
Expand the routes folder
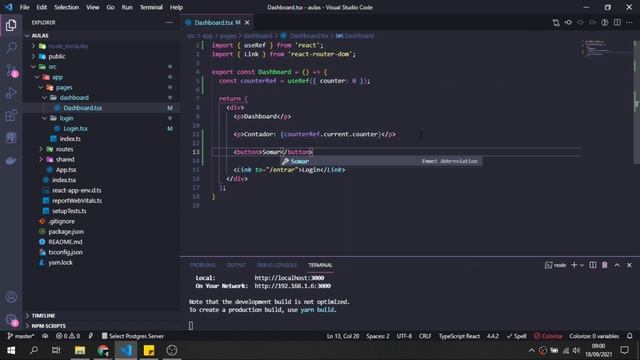pos(41,149)
